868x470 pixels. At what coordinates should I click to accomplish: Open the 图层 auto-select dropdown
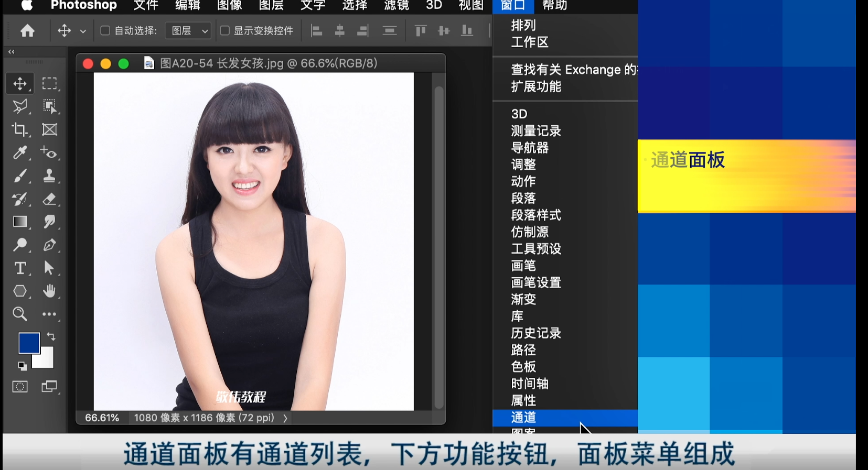click(188, 30)
